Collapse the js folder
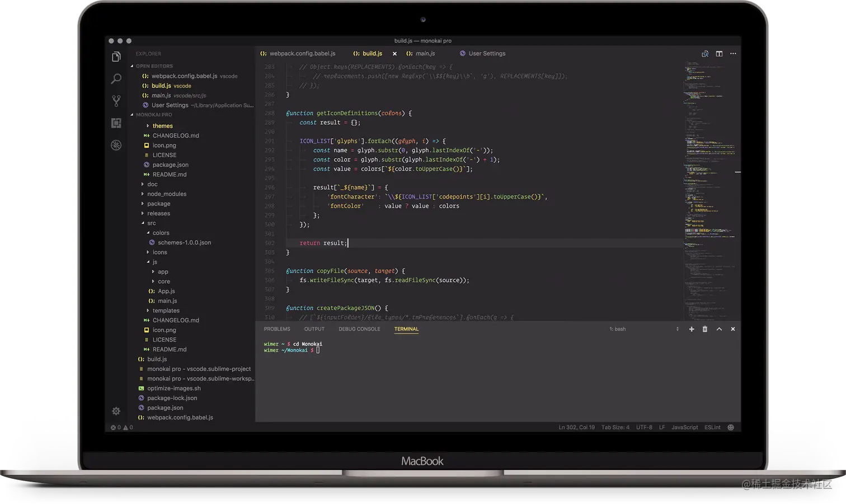Screen dimensions: 846x504 pyautogui.click(x=154, y=262)
